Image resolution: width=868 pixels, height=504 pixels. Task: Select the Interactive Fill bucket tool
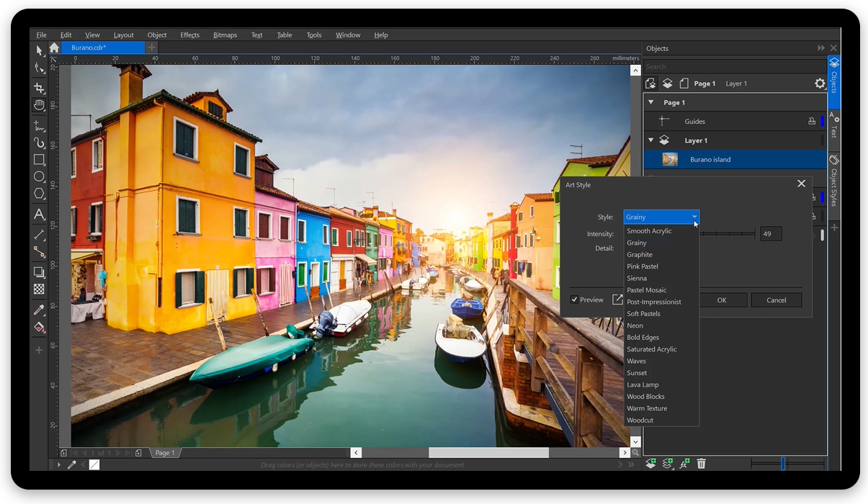click(x=40, y=328)
